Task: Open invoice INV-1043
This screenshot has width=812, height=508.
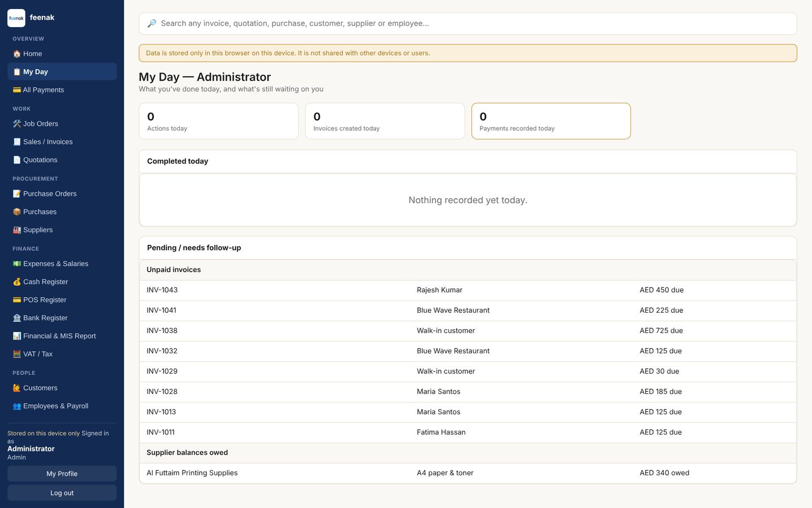Action: 162,290
